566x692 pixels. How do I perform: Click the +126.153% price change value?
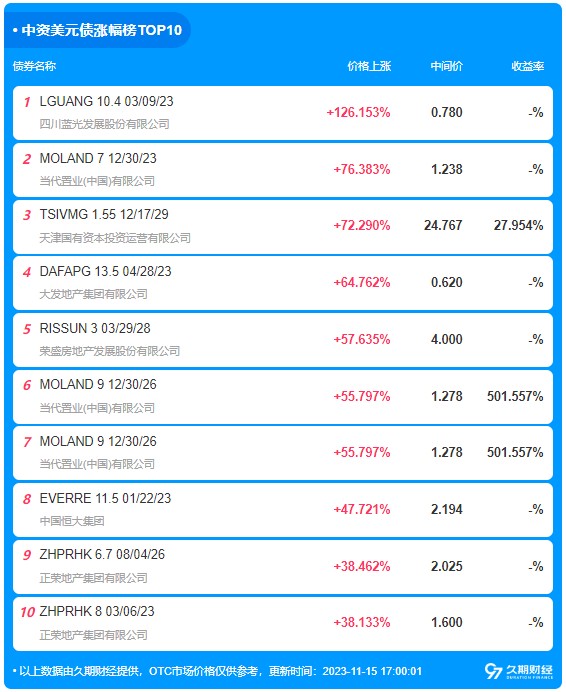(x=358, y=113)
